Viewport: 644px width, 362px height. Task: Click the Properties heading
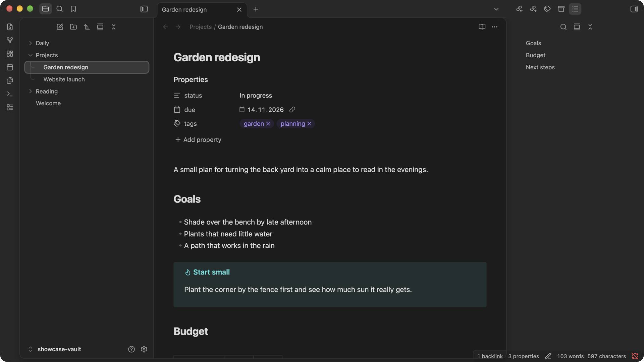[x=191, y=80]
